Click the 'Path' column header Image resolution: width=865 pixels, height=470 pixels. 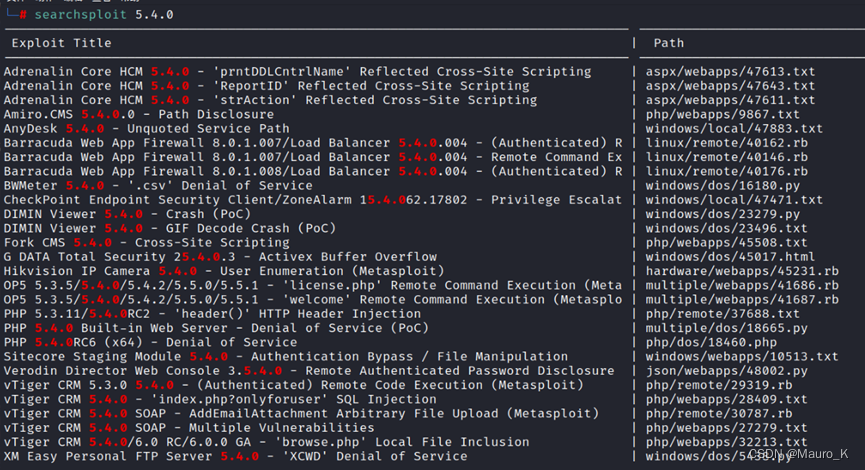click(669, 43)
